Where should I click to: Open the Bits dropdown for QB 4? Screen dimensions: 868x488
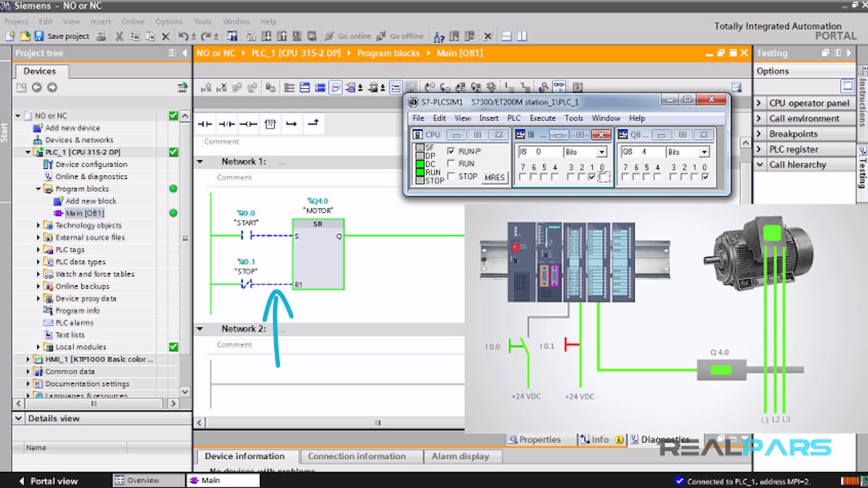point(704,152)
